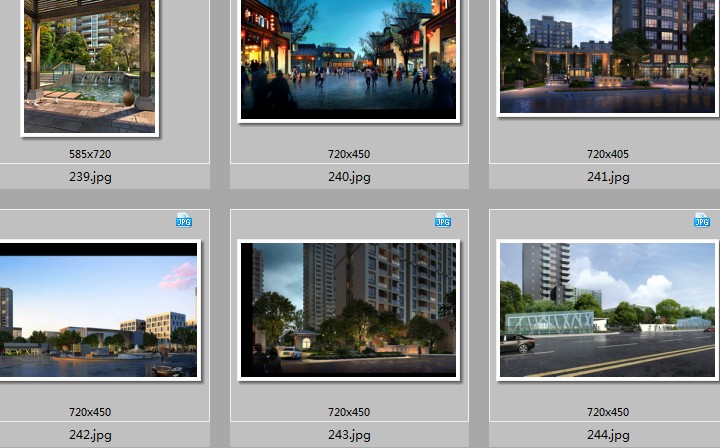Click the JPG icon above 243.jpg
This screenshot has height=448, width=720.
point(443,220)
